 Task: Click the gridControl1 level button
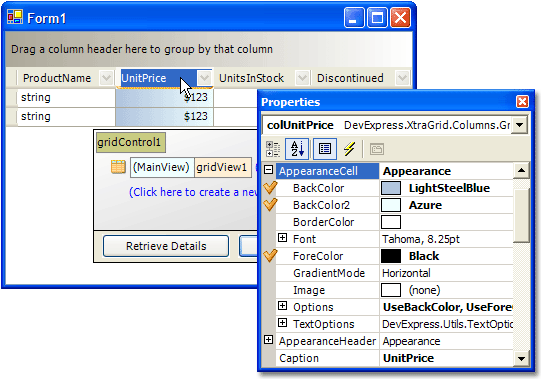(131, 142)
